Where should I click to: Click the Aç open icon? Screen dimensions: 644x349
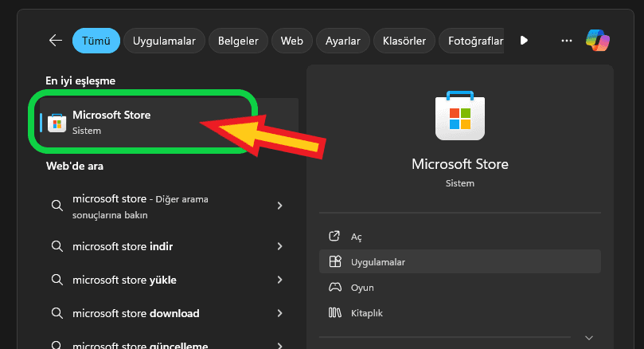(x=334, y=236)
